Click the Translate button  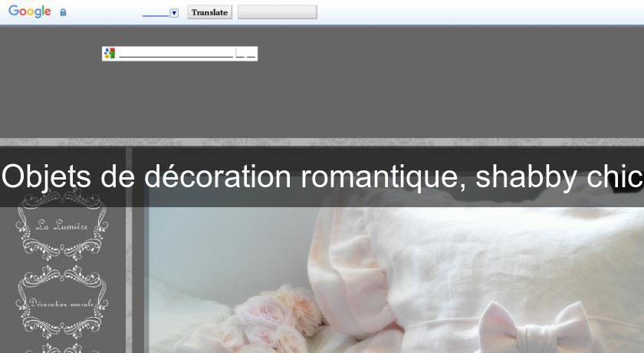[x=209, y=12]
